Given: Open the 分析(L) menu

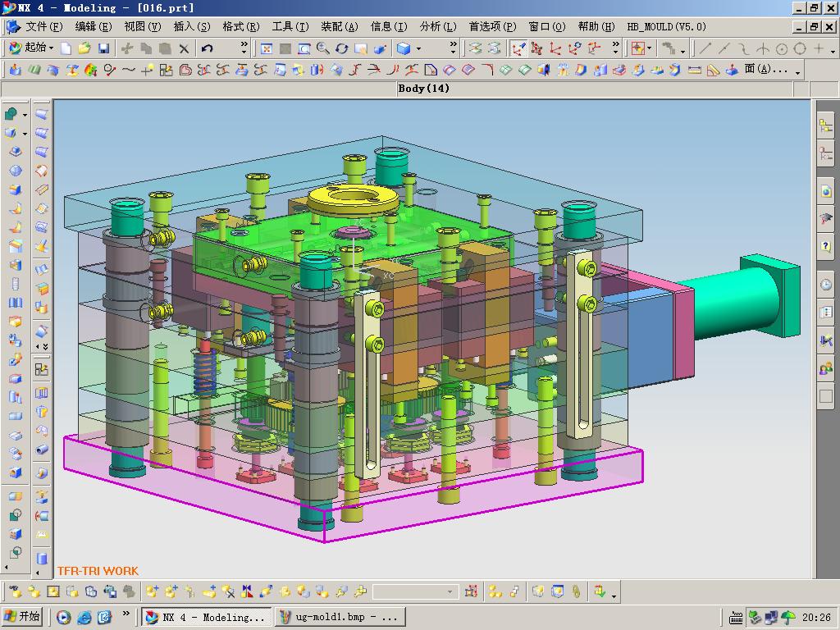Looking at the screenshot, I should 437,26.
